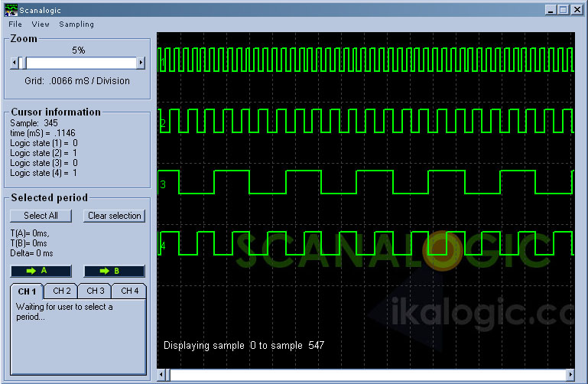Click the 'Logic state (3) = 0' line

pyautogui.click(x=44, y=163)
